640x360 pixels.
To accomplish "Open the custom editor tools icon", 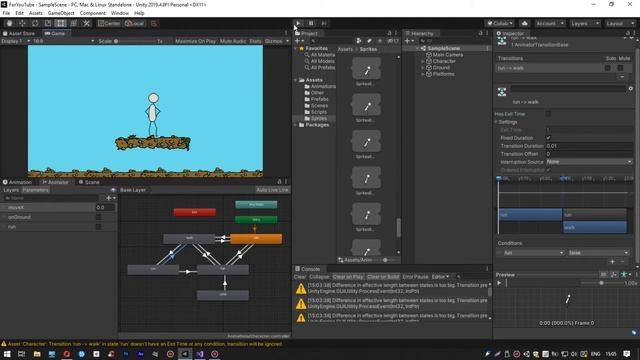I will click(x=87, y=23).
